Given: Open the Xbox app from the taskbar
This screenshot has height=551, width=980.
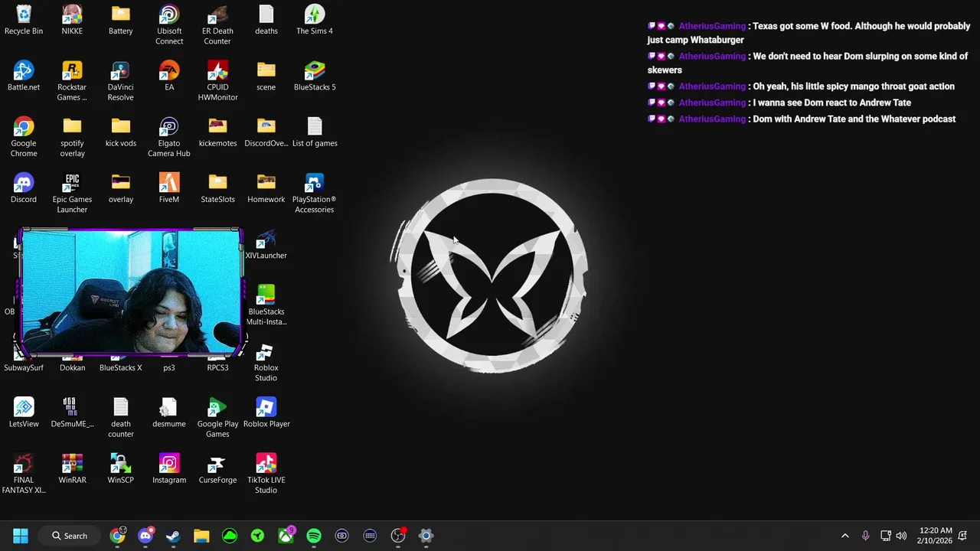Looking at the screenshot, I should (286, 536).
